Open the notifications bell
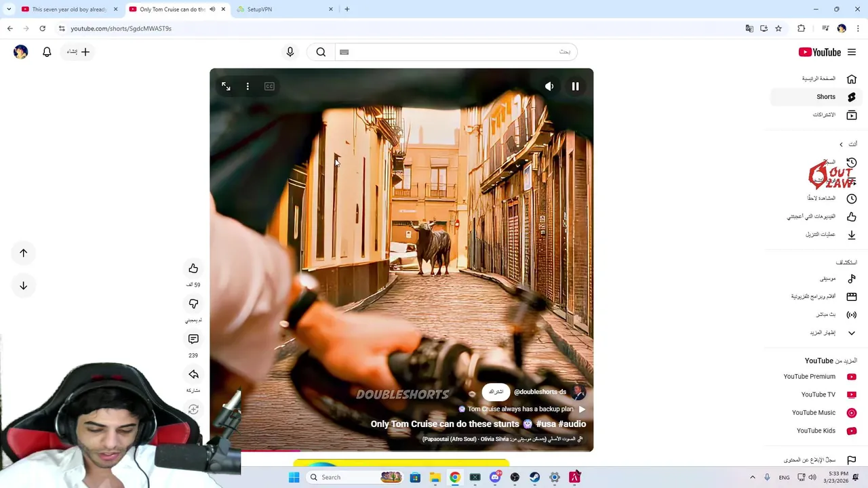Image resolution: width=868 pixels, height=488 pixels. pyautogui.click(x=47, y=52)
